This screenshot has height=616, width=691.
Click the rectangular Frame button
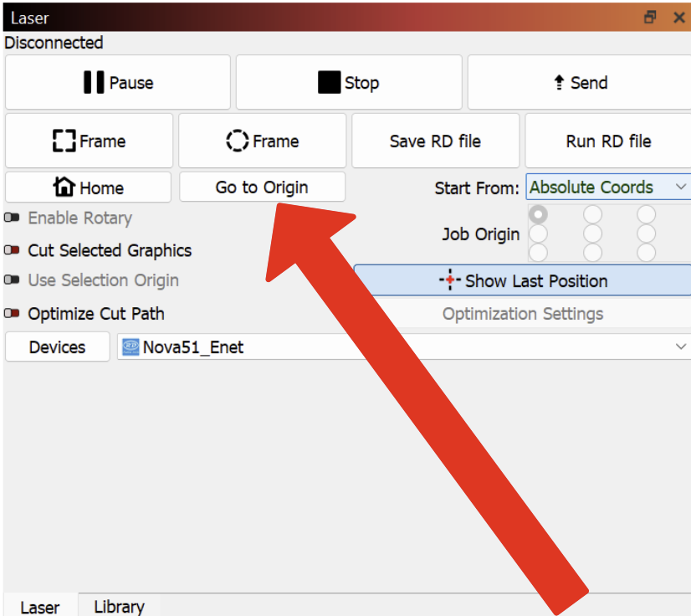point(89,141)
